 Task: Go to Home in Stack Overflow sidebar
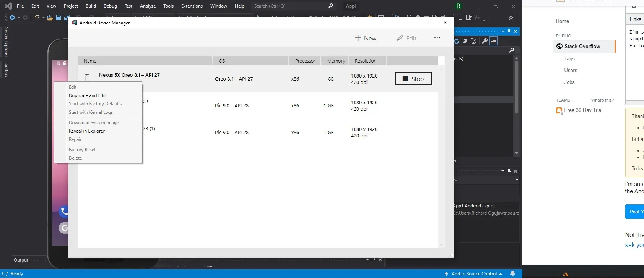(x=562, y=21)
